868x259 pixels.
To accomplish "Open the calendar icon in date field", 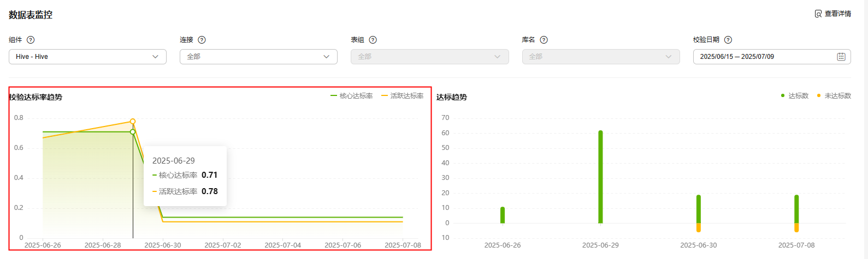I will (841, 57).
